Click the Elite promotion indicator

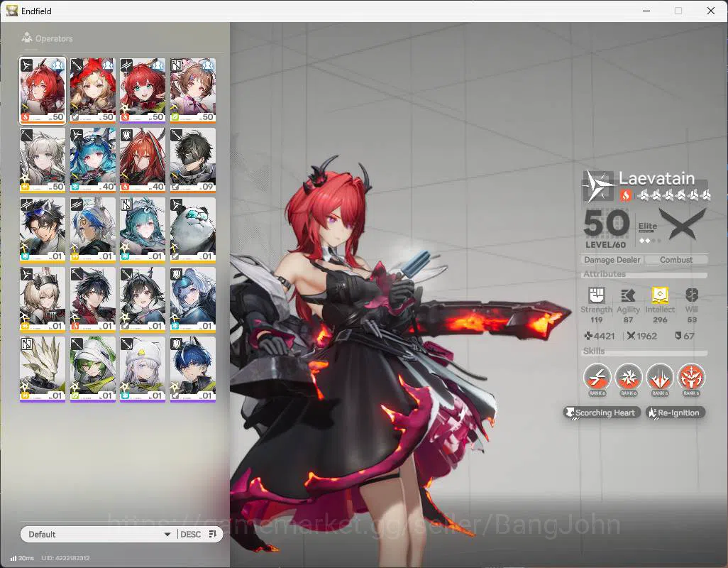648,231
